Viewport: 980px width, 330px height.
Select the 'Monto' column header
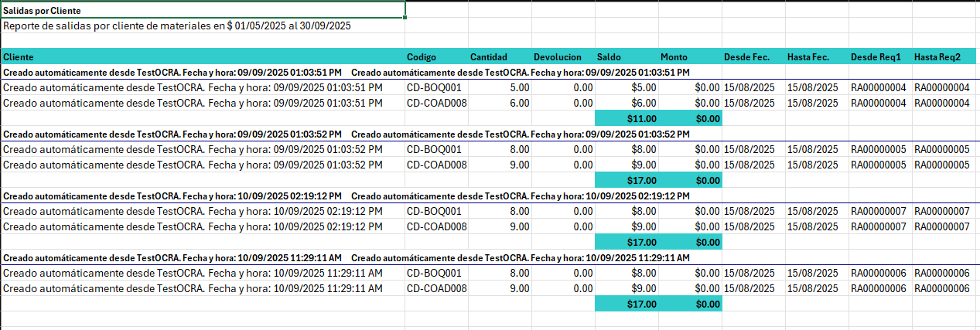(x=690, y=56)
